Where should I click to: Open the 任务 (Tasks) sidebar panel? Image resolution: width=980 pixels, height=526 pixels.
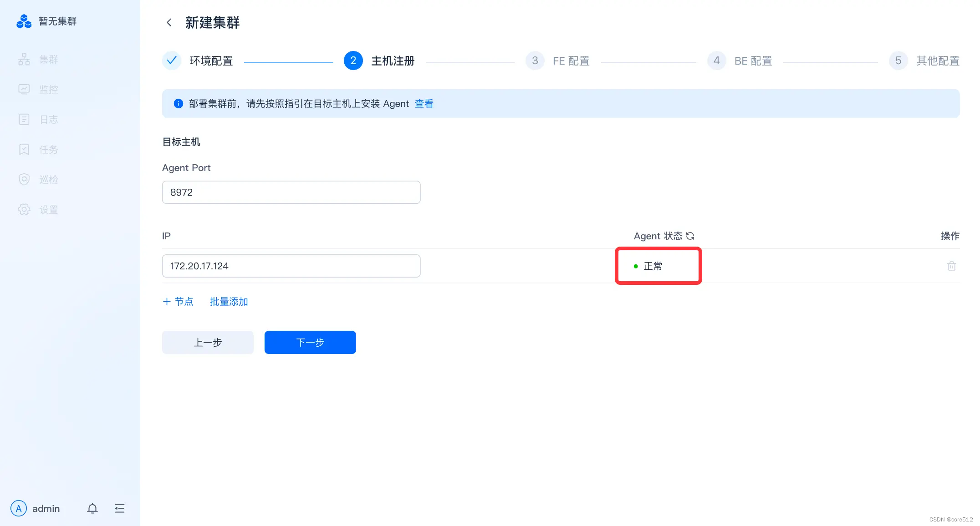point(48,149)
